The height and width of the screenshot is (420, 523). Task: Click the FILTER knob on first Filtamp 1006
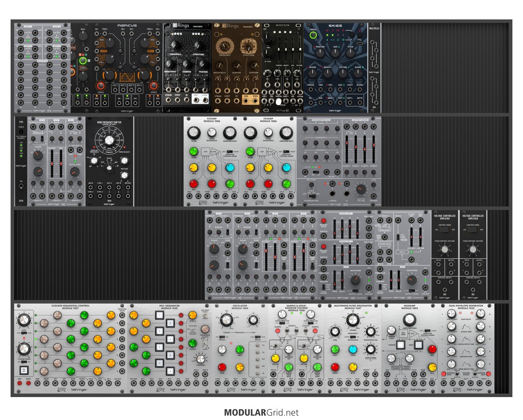coord(194,133)
